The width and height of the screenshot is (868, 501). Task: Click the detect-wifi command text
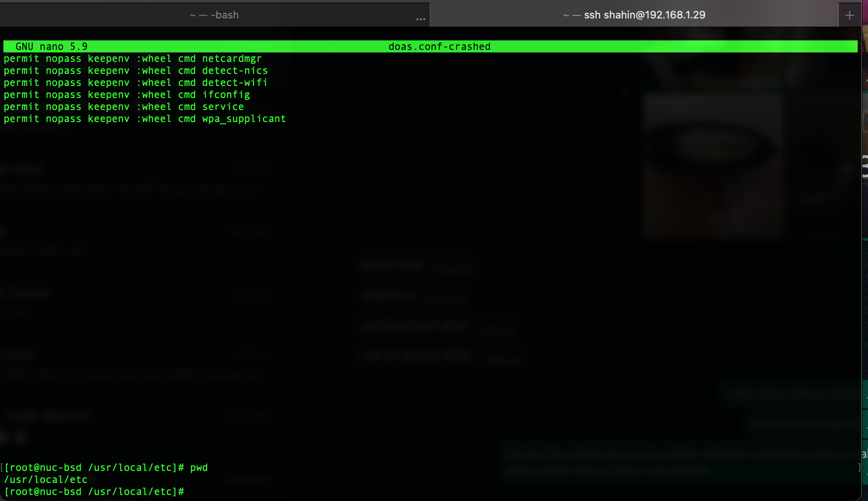coord(235,82)
